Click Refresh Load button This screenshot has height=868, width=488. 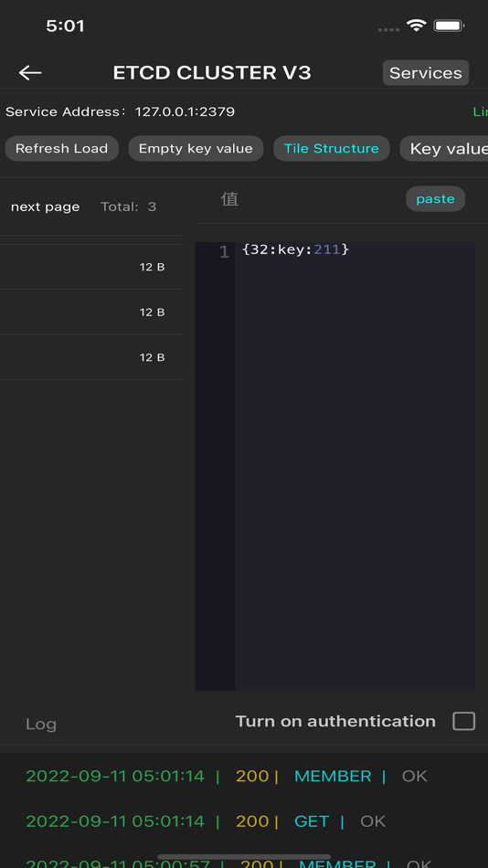(61, 148)
